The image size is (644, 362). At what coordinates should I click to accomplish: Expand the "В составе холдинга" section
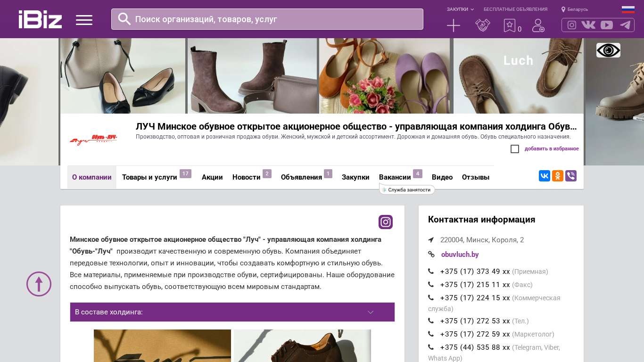pyautogui.click(x=232, y=312)
